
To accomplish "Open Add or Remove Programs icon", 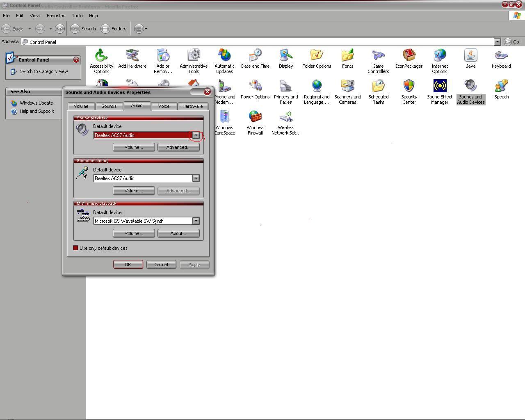I will 163,61.
